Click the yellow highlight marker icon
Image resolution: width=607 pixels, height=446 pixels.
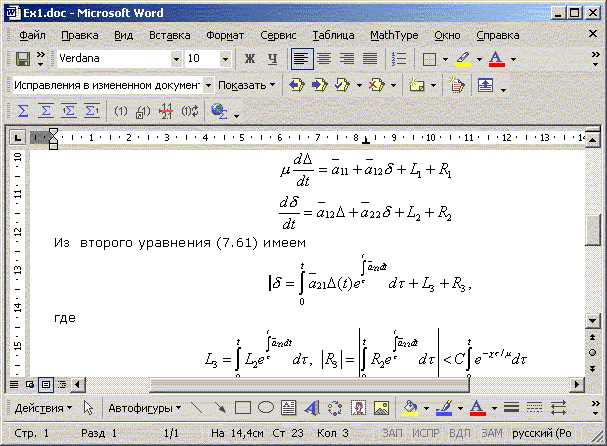click(463, 59)
